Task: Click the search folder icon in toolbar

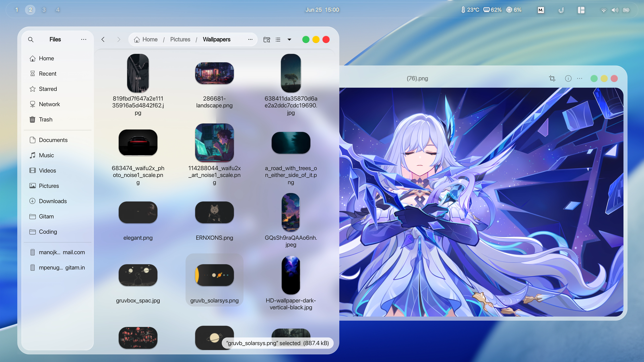Action: coord(267,40)
